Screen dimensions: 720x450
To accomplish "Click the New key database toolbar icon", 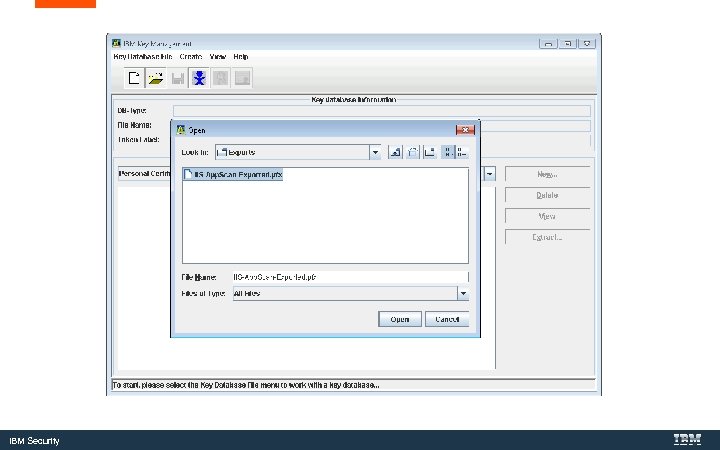I will [x=134, y=78].
